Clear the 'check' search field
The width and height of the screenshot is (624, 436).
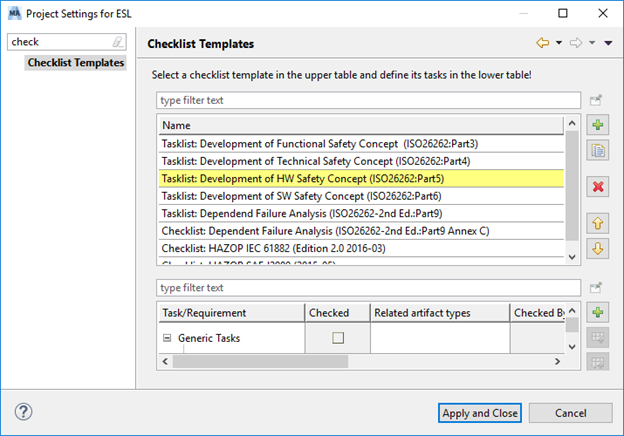click(x=118, y=43)
